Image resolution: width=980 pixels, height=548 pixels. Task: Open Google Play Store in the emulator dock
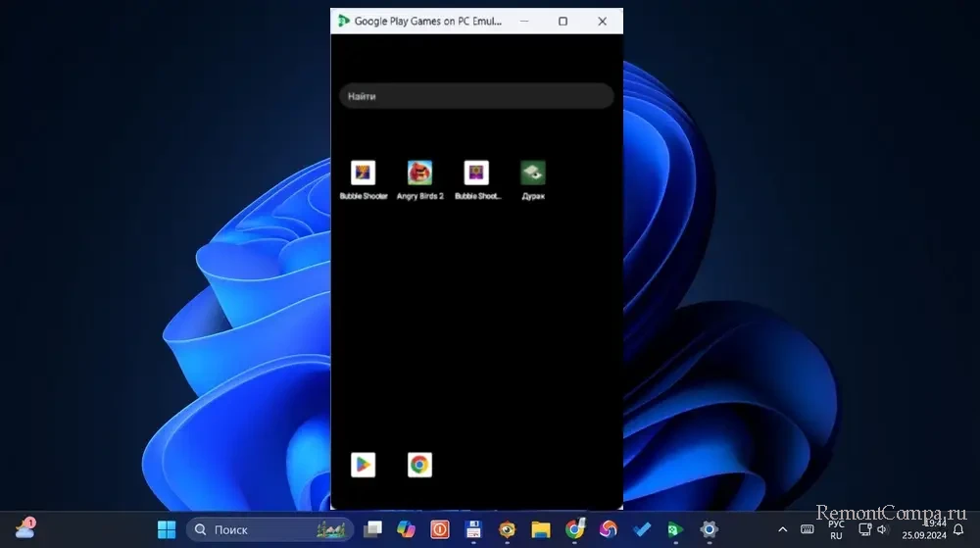pyautogui.click(x=364, y=465)
